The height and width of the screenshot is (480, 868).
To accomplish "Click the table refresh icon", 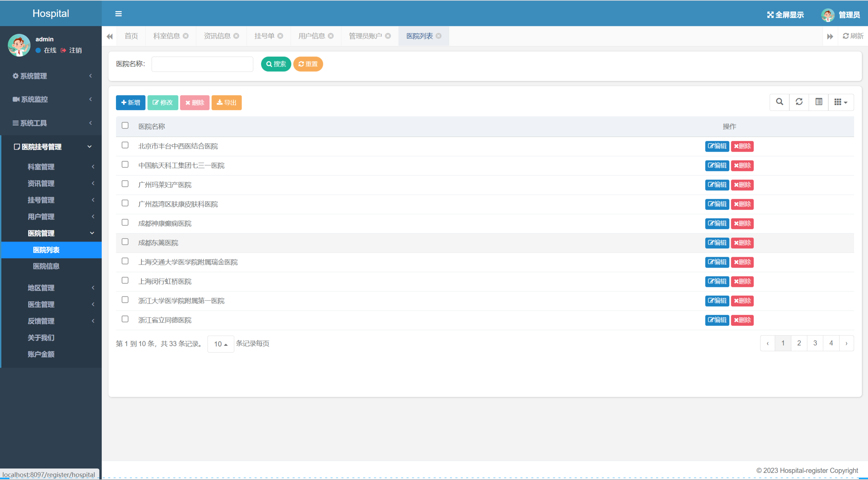I will 799,102.
